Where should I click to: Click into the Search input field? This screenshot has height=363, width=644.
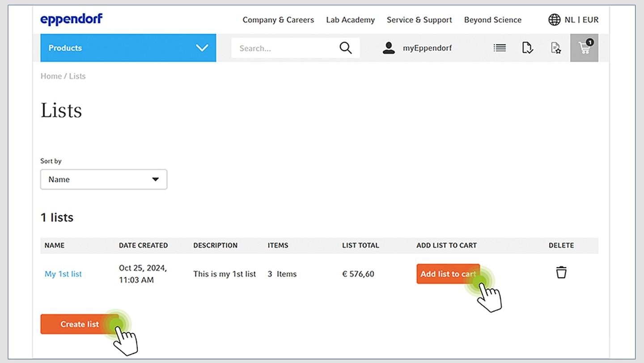tap(284, 48)
